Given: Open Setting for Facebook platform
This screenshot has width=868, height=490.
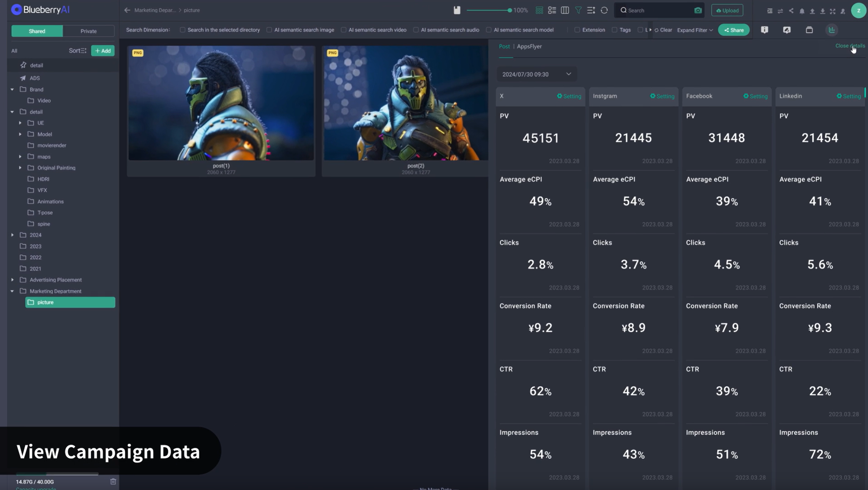Looking at the screenshot, I should pos(755,96).
